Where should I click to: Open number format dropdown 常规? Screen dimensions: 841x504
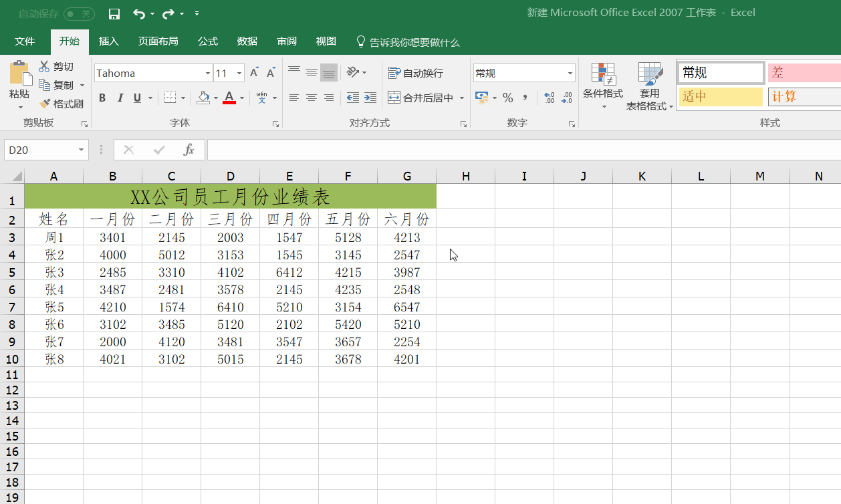(570, 74)
